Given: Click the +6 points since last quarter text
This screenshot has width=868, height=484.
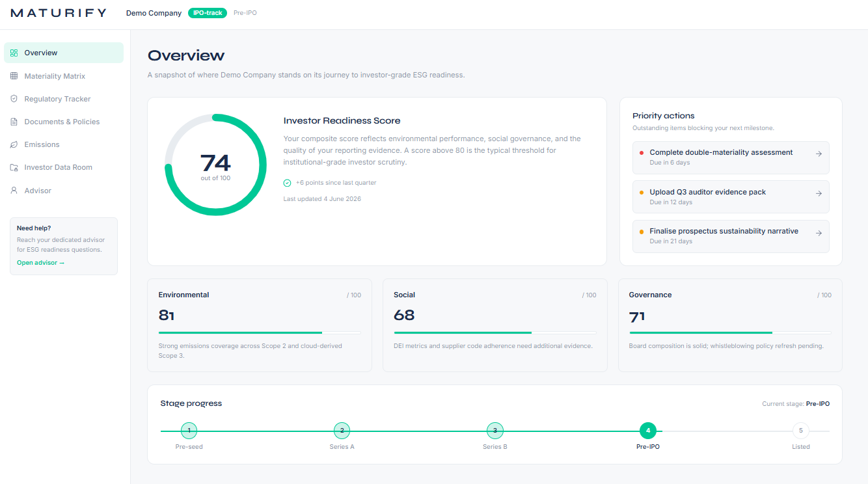Looking at the screenshot, I should point(336,183).
